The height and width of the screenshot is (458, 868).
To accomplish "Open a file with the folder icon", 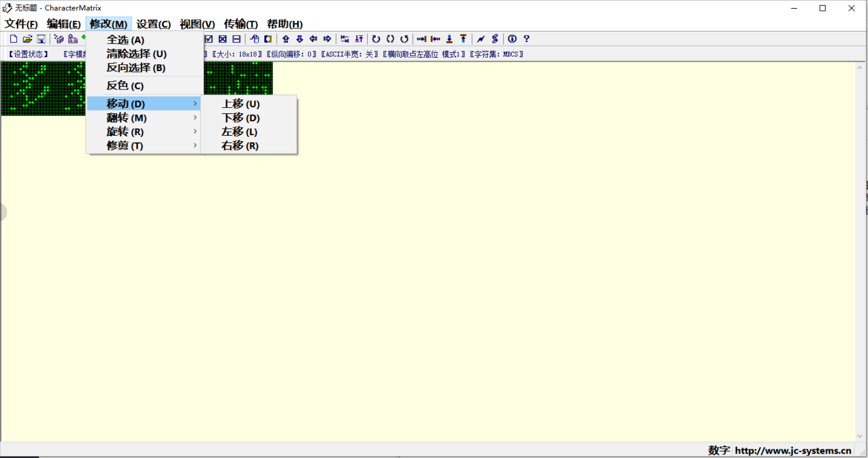I will click(x=27, y=39).
